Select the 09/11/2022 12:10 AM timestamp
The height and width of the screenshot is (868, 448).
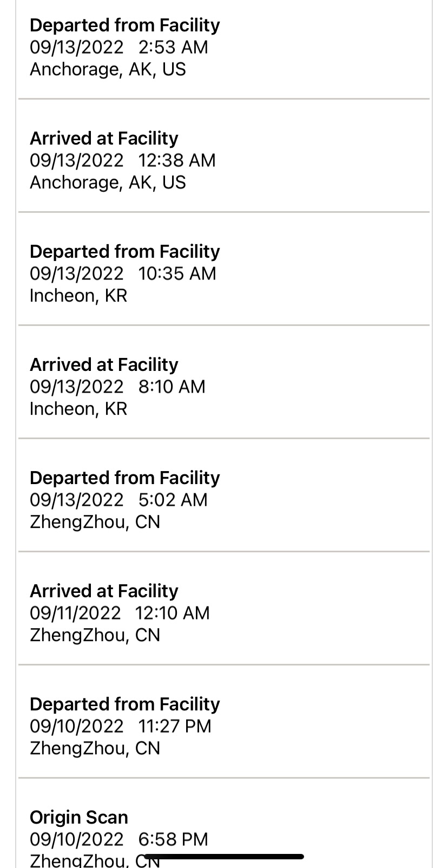(120, 614)
